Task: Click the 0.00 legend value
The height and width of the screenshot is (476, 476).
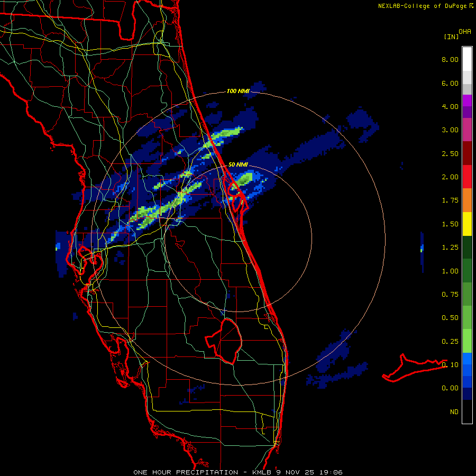Action: 450,388
